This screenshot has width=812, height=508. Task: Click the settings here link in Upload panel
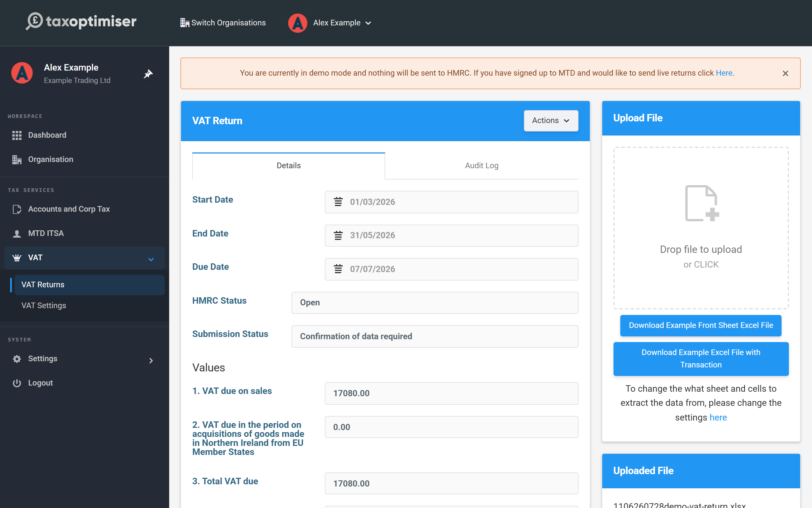pyautogui.click(x=718, y=417)
